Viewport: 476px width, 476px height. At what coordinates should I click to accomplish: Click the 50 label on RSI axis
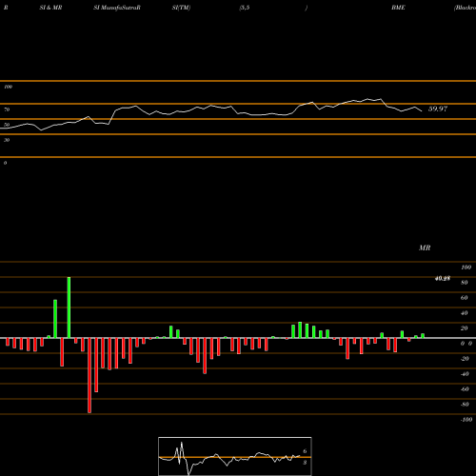pyautogui.click(x=7, y=125)
